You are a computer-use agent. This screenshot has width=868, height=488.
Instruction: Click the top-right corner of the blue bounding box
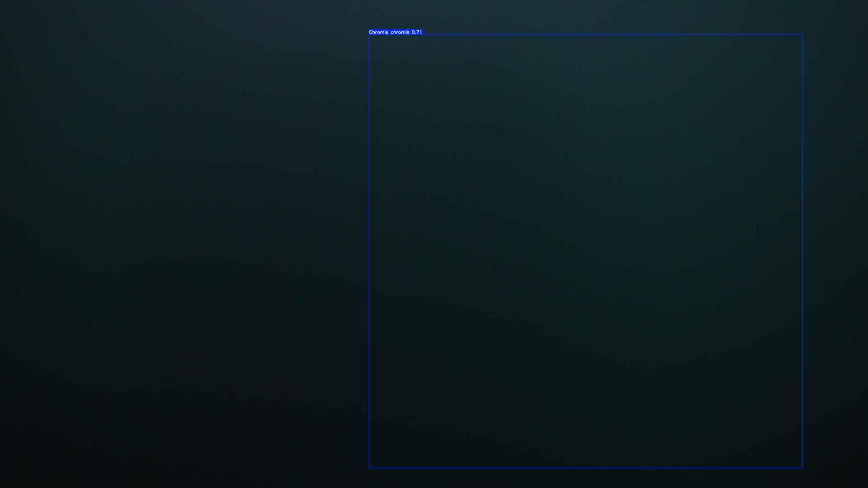coord(802,35)
